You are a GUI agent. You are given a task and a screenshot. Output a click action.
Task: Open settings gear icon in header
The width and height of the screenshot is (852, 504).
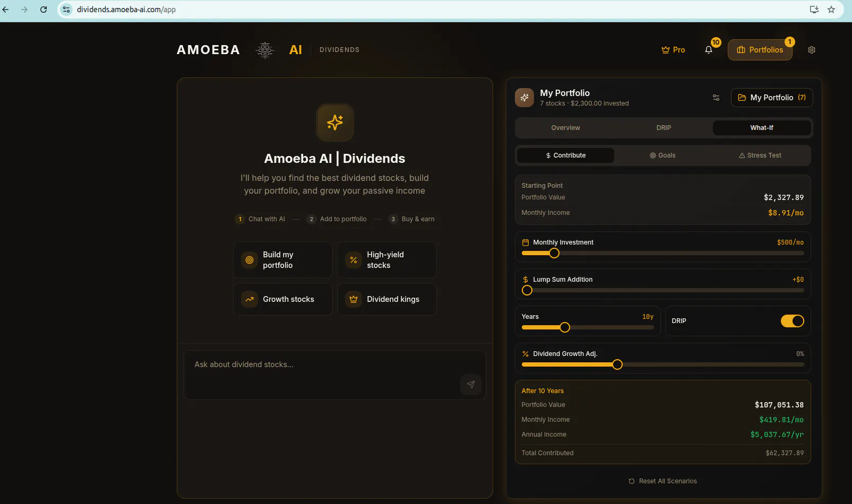pyautogui.click(x=812, y=50)
